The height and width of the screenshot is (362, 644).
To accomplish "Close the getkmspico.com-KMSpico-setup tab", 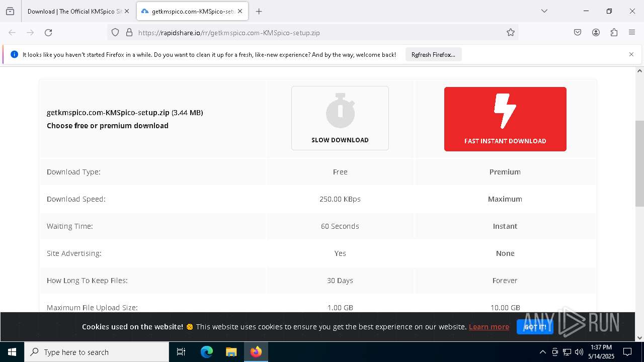I will coord(240,11).
